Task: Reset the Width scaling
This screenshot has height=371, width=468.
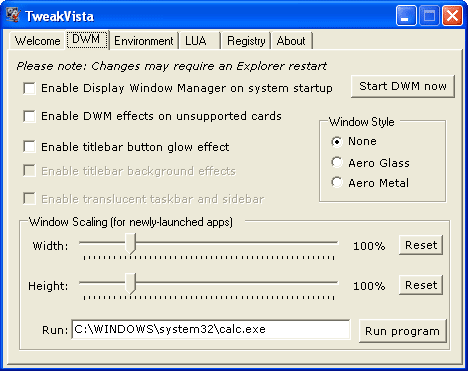Action: tap(421, 245)
